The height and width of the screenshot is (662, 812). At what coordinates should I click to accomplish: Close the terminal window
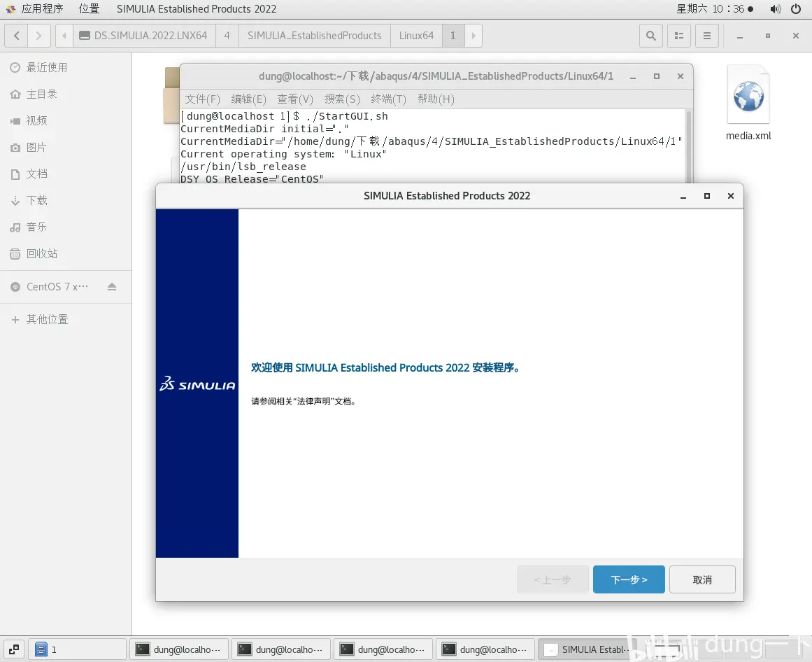pos(681,76)
